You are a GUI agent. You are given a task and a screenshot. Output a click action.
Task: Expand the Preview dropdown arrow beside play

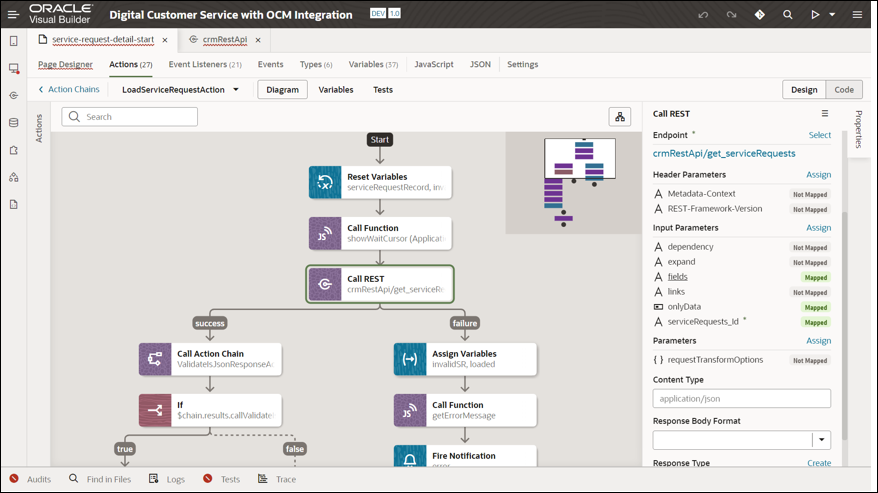[x=832, y=15]
